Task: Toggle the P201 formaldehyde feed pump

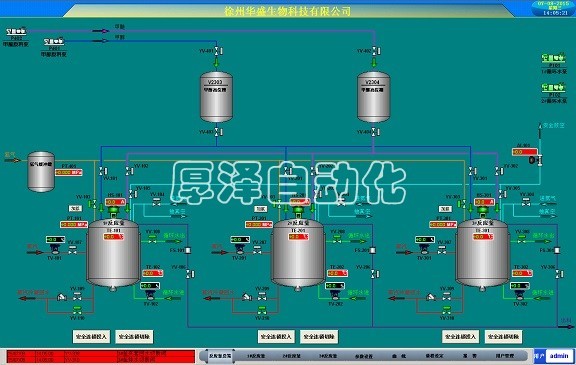Action: coord(54,41)
